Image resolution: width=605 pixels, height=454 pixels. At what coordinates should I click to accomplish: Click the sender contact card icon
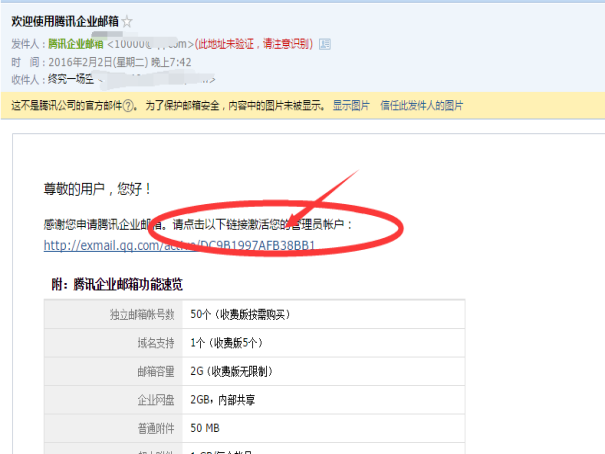pyautogui.click(x=324, y=45)
